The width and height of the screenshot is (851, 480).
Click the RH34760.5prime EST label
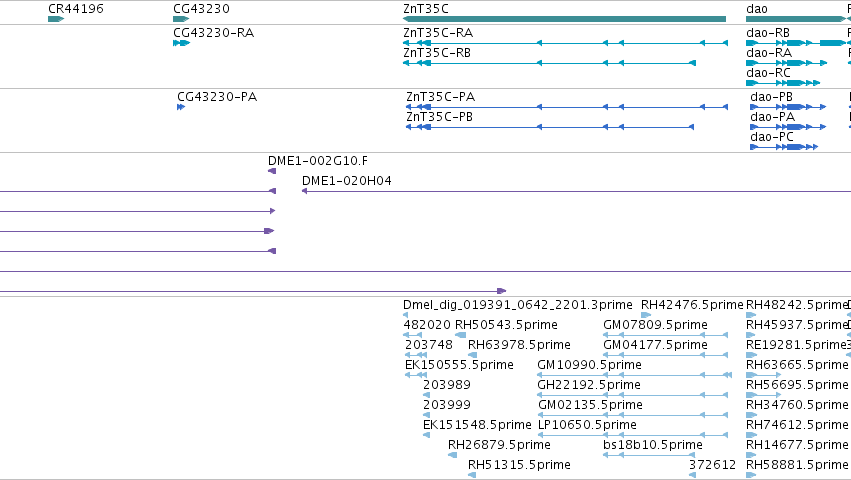coord(797,405)
